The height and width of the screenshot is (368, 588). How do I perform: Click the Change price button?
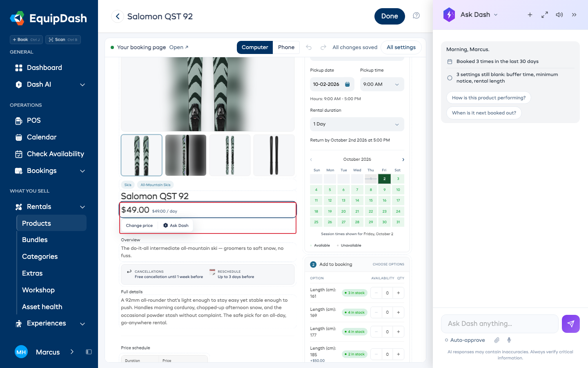click(x=139, y=226)
